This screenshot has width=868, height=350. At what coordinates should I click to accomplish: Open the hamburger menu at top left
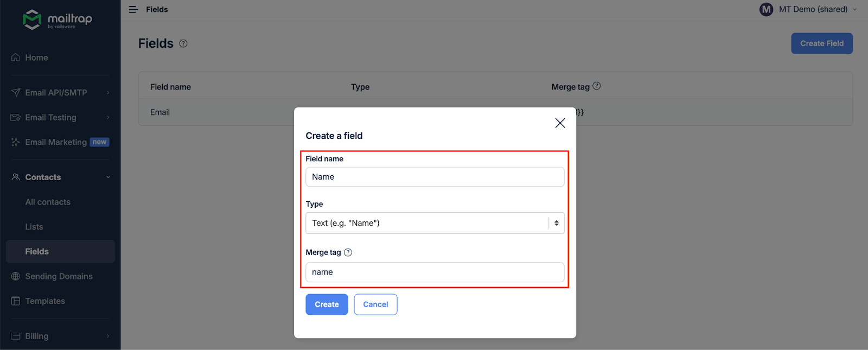pos(133,9)
